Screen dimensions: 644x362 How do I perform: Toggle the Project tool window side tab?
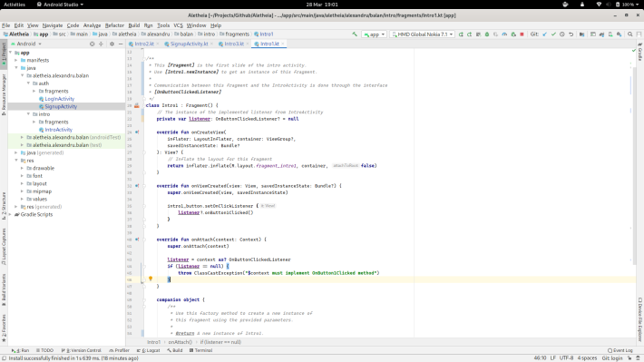[x=4, y=53]
